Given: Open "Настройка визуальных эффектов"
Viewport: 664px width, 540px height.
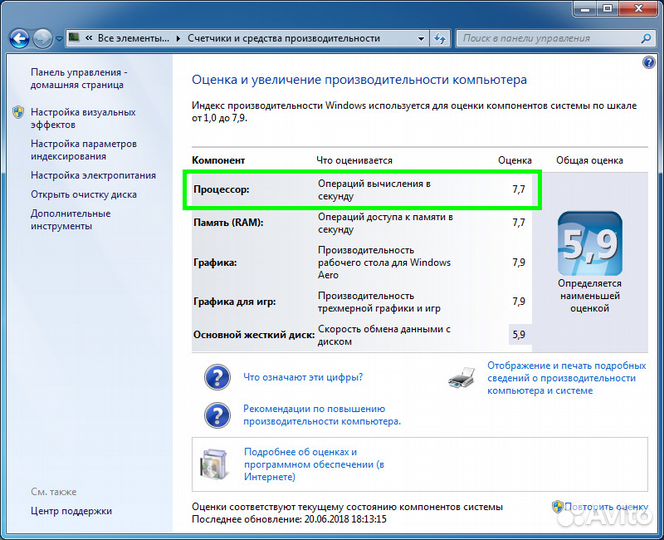Looking at the screenshot, I should pyautogui.click(x=83, y=118).
